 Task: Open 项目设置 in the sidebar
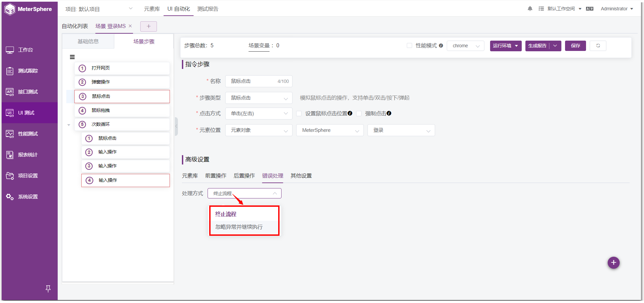29,176
